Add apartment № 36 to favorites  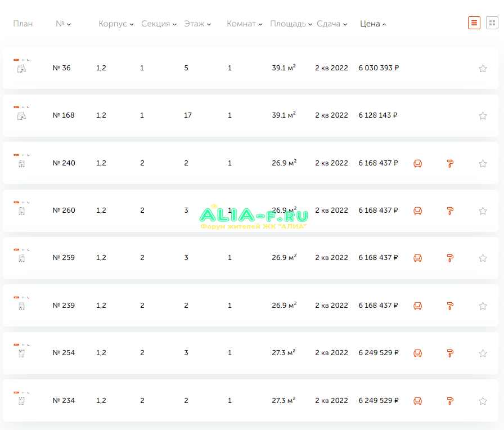click(x=483, y=68)
